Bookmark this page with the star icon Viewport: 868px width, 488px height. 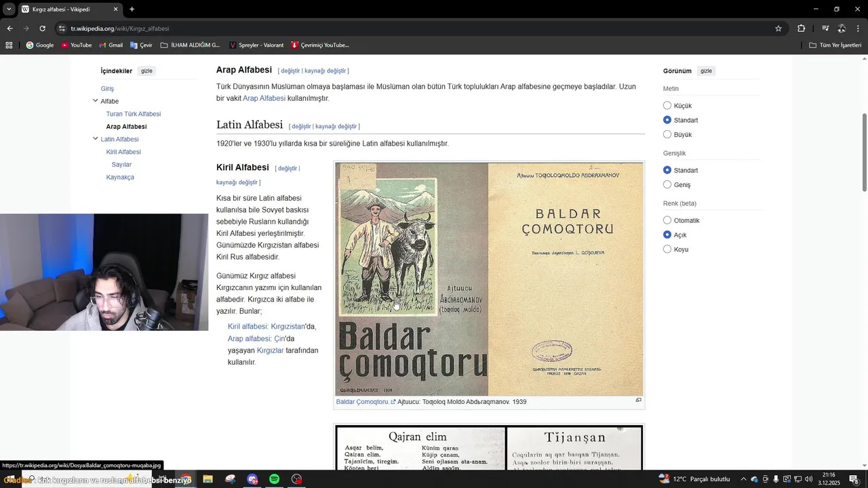tap(778, 28)
